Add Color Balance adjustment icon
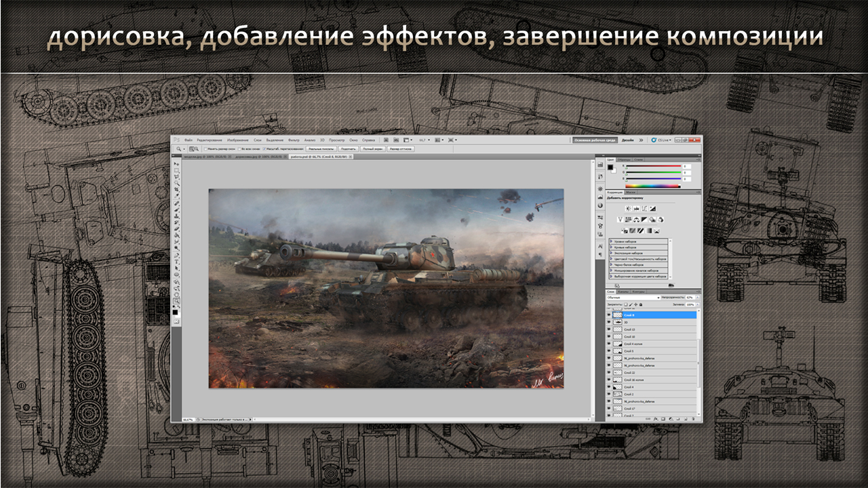The width and height of the screenshot is (868, 488). click(x=636, y=220)
